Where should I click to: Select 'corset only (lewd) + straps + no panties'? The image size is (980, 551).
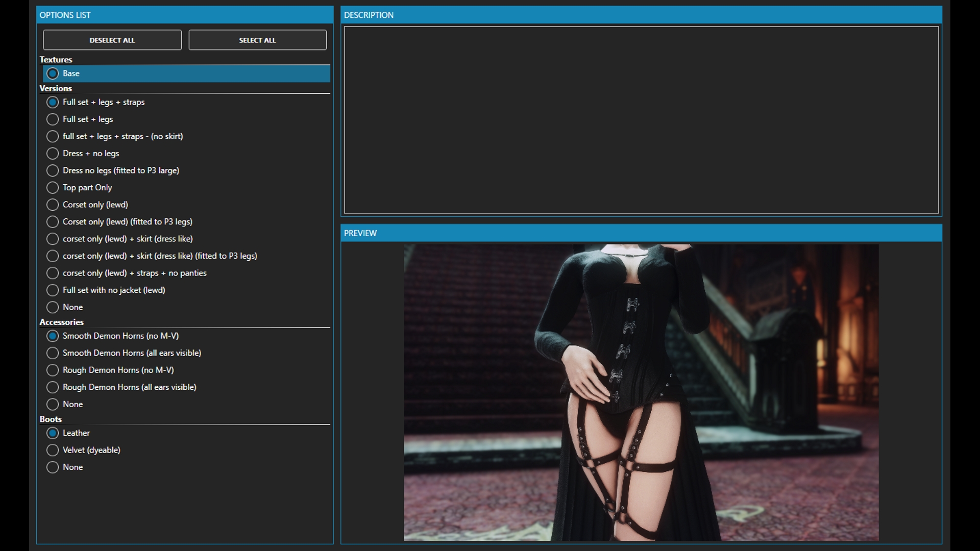click(127, 273)
